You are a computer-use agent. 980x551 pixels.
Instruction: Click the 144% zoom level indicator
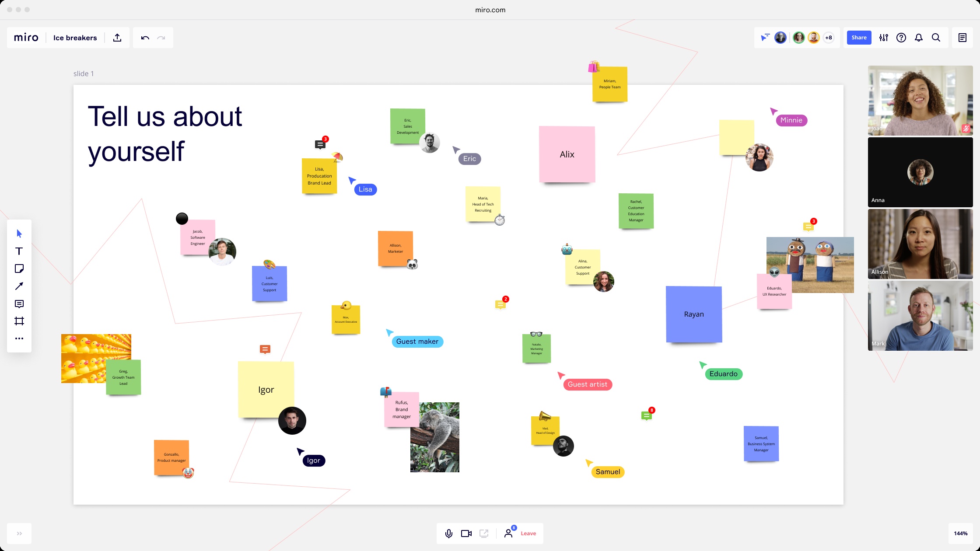960,534
